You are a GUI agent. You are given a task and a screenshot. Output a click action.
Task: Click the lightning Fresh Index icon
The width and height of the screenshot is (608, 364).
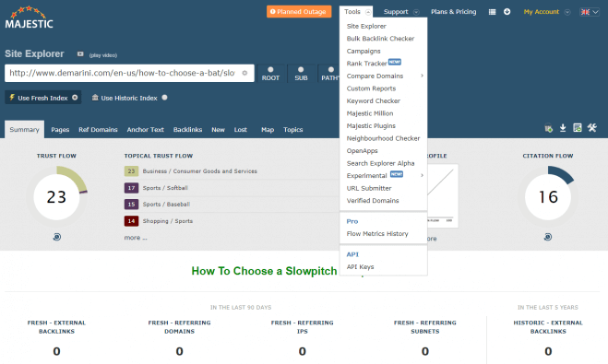12,97
